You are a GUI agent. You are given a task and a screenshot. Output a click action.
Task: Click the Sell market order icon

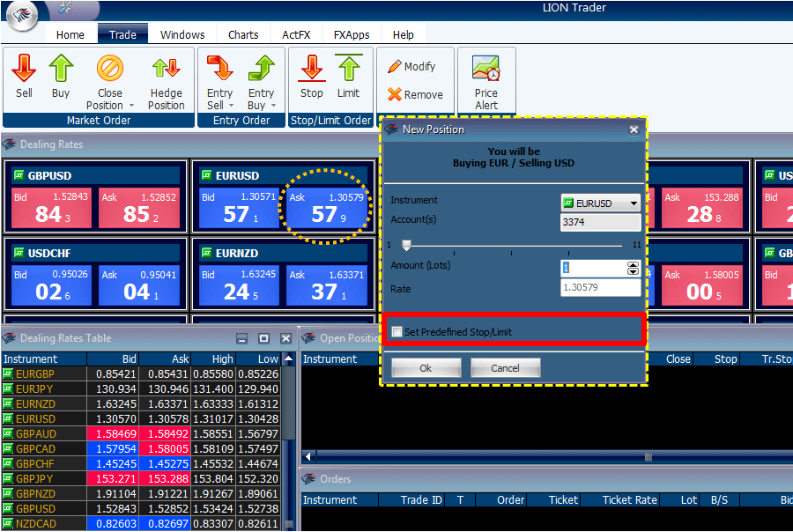click(24, 69)
